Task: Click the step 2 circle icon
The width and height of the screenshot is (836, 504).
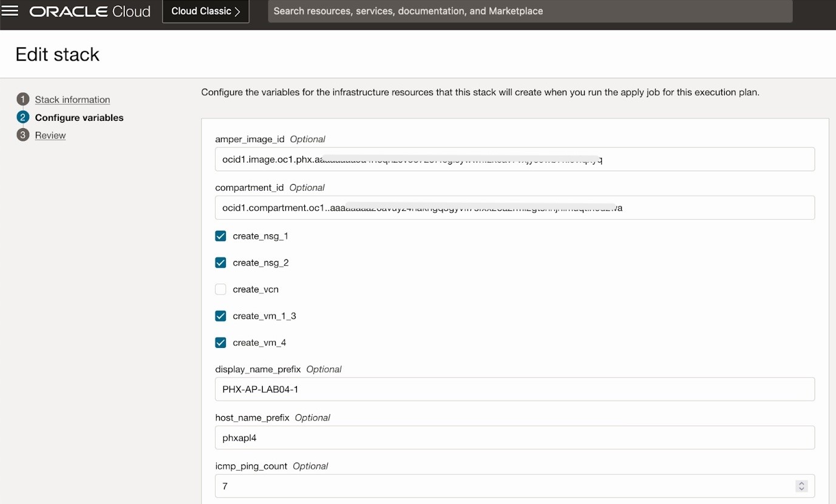Action: pos(23,117)
